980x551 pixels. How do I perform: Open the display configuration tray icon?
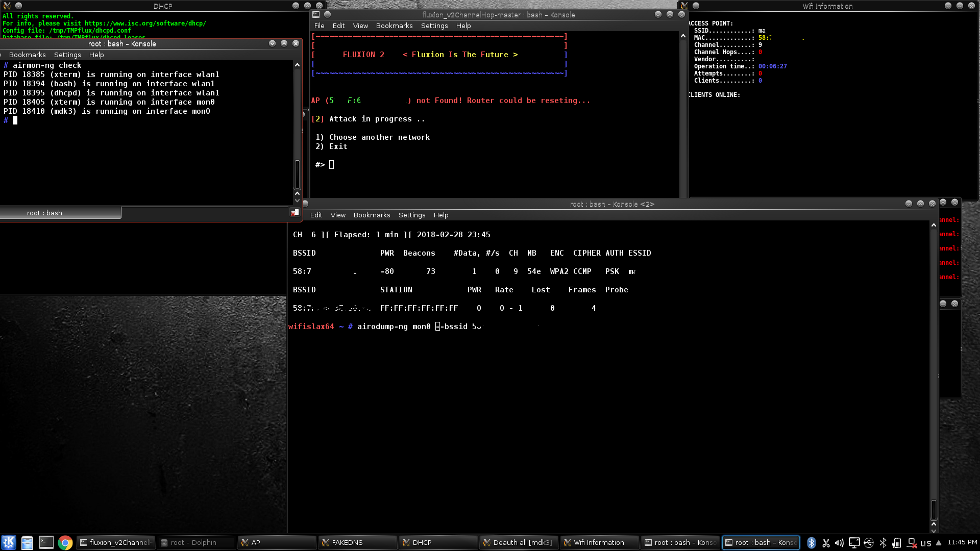[x=854, y=543]
